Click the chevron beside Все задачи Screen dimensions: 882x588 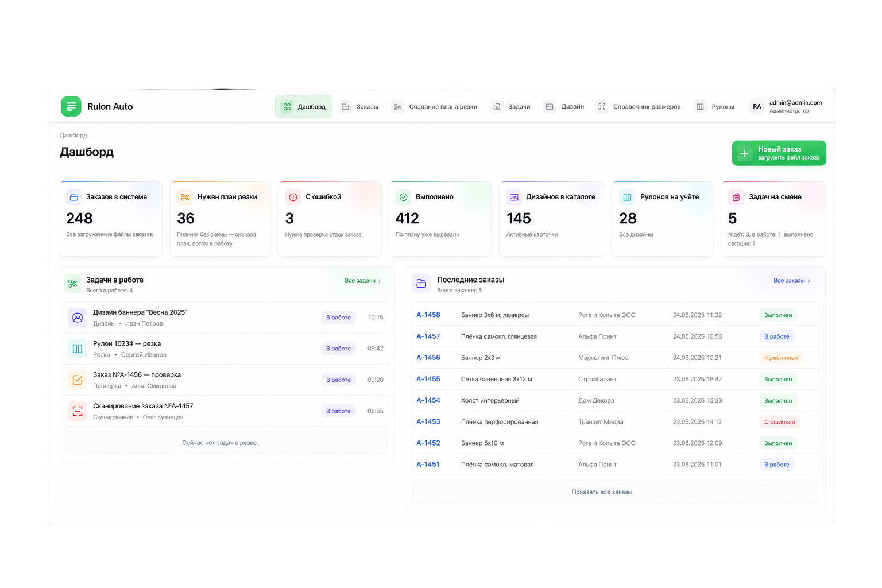pos(380,281)
